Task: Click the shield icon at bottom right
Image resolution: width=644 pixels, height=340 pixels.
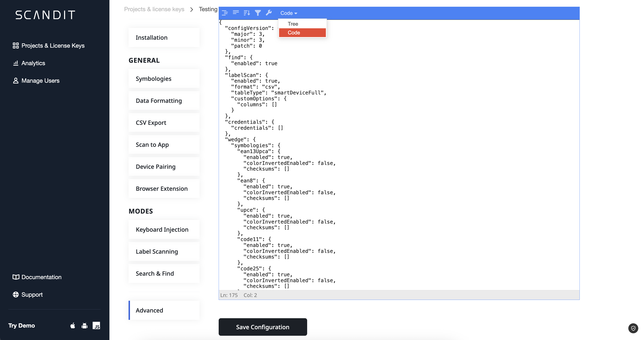Action: (x=633, y=328)
